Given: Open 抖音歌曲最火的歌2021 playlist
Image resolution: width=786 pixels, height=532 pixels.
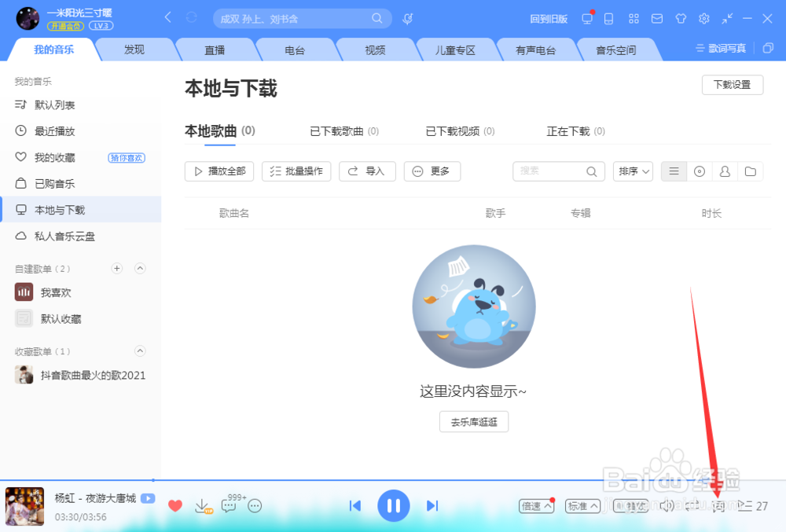Looking at the screenshot, I should point(81,375).
